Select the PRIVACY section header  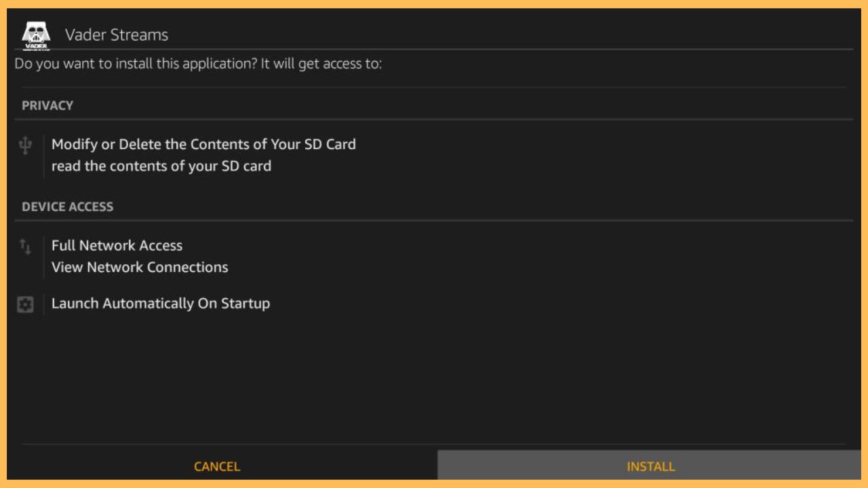click(x=47, y=105)
